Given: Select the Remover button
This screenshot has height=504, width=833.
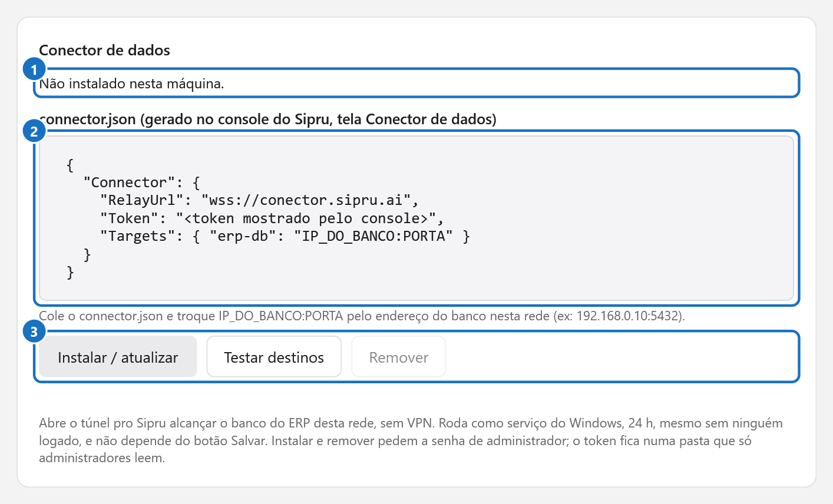Looking at the screenshot, I should pos(399,357).
